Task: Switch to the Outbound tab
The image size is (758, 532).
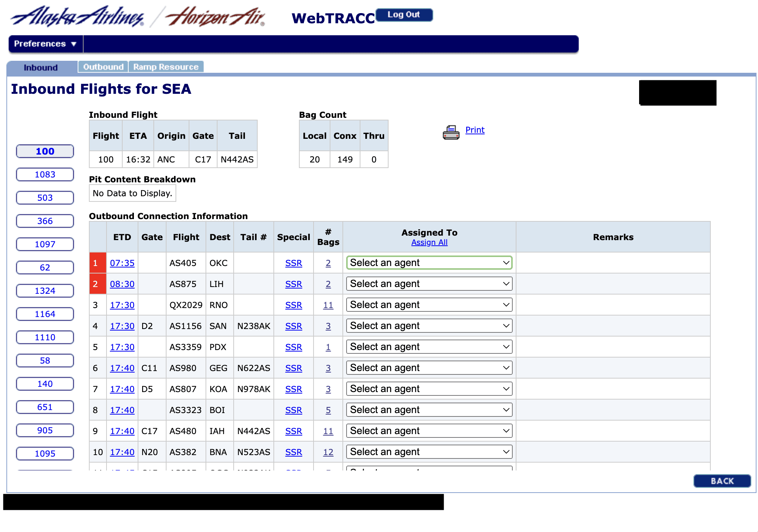Action: point(103,67)
